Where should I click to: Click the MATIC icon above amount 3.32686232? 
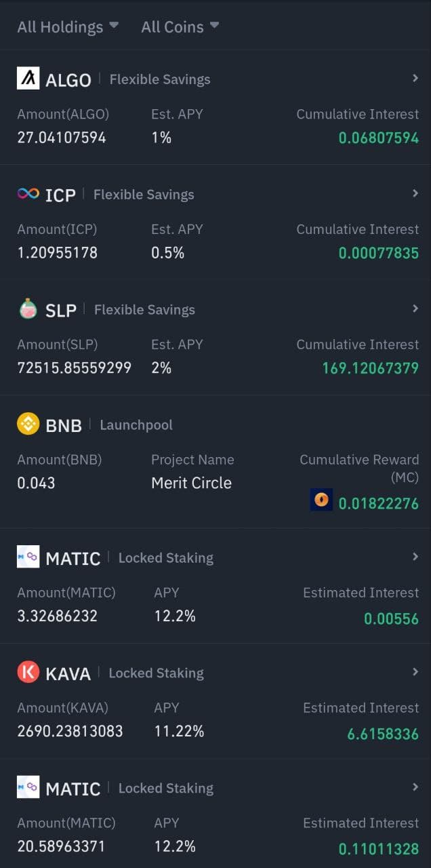pos(28,557)
